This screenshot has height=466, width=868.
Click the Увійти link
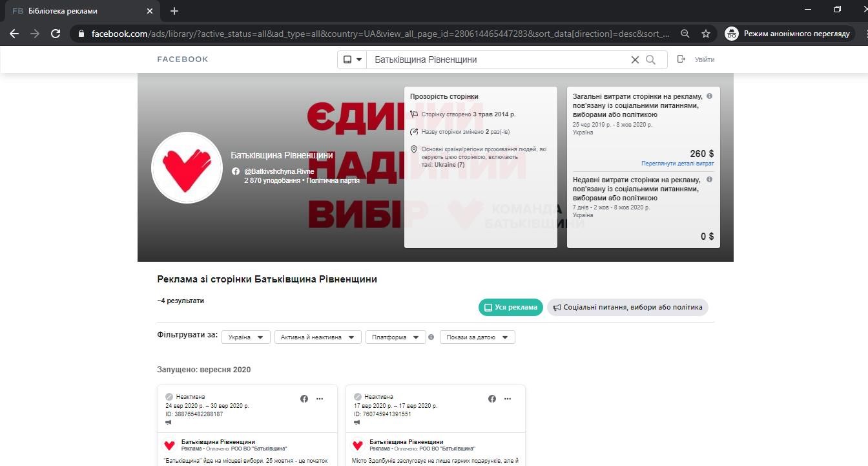click(x=705, y=59)
